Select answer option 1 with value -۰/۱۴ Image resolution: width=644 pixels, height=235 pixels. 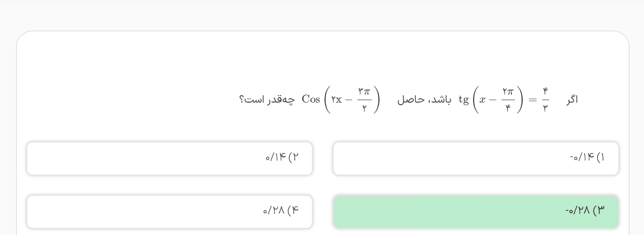point(476,159)
